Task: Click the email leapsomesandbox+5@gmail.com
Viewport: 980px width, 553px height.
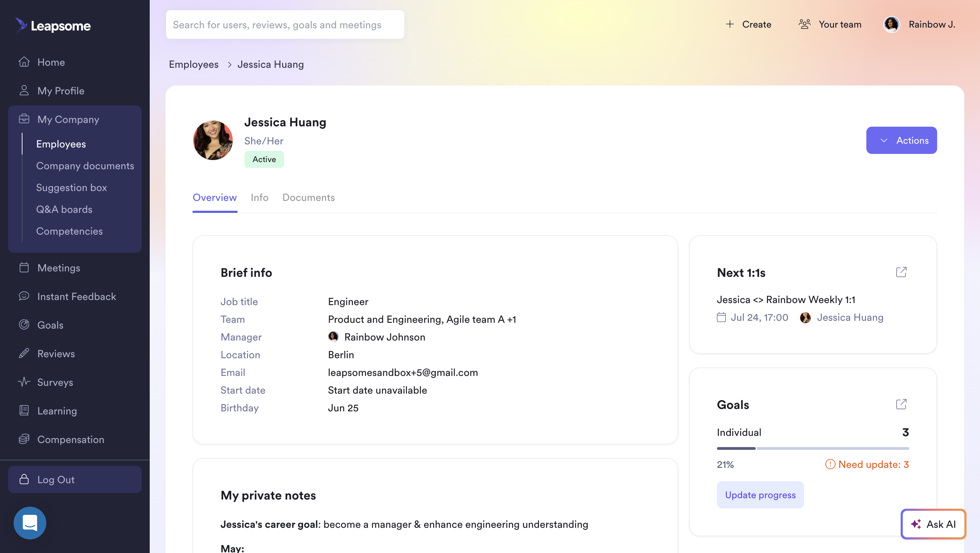Action: click(x=403, y=372)
